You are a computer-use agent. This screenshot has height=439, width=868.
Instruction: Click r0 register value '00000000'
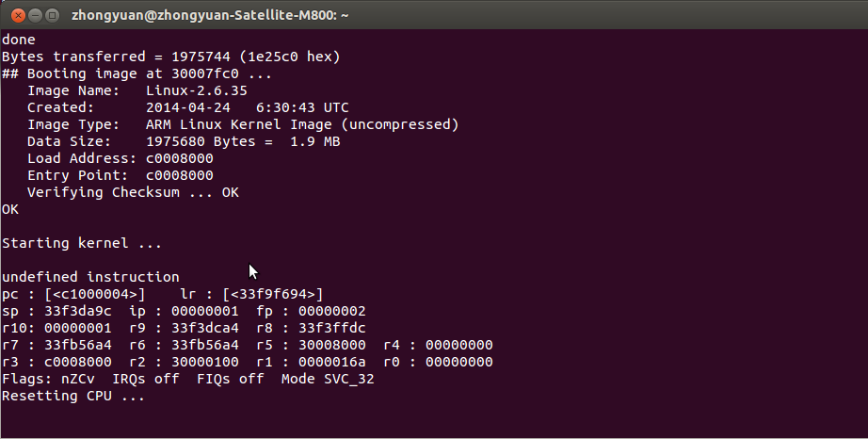[458, 362]
